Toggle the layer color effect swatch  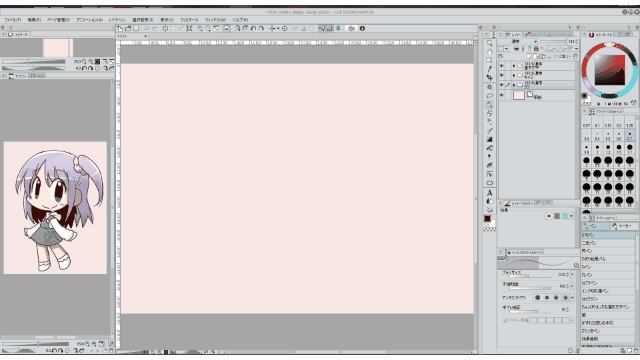point(565,216)
